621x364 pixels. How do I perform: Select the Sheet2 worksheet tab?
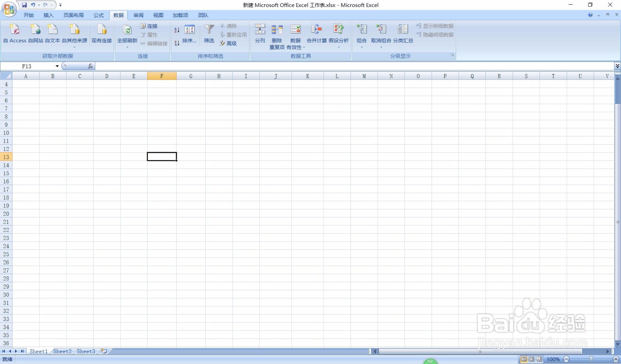pyautogui.click(x=62, y=351)
